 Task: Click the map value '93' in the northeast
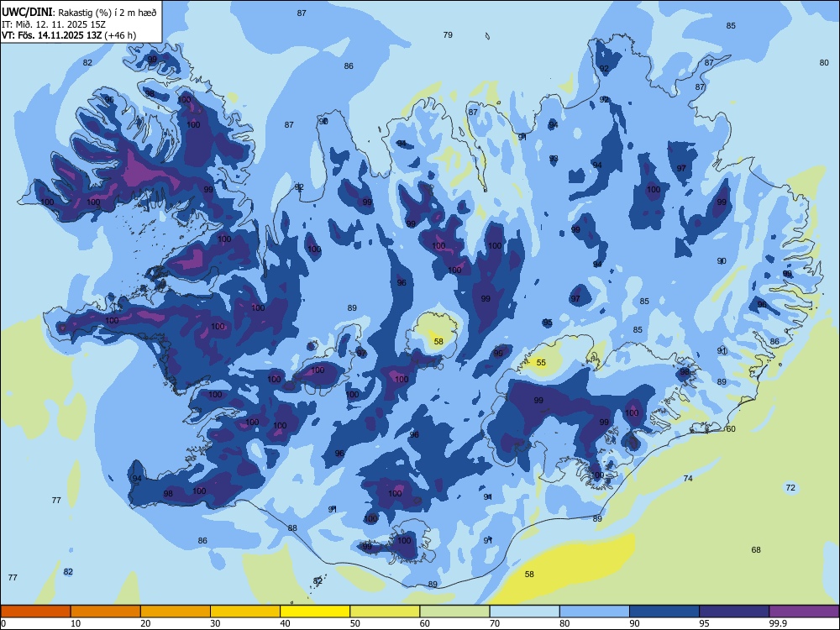pyautogui.click(x=554, y=159)
